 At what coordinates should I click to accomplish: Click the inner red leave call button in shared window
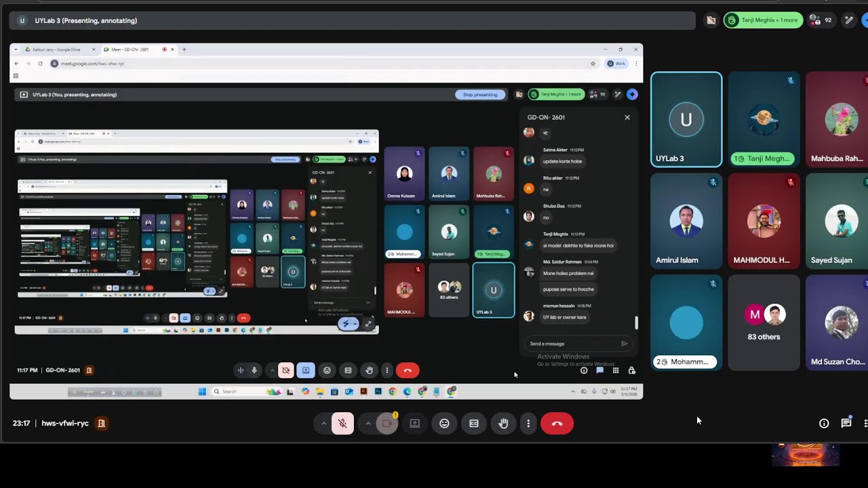(x=408, y=371)
